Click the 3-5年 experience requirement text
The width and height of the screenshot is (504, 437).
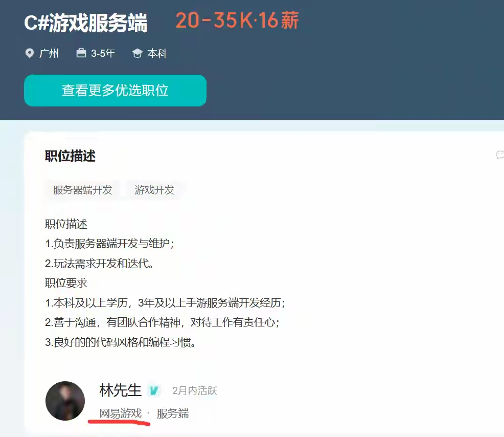coord(103,53)
